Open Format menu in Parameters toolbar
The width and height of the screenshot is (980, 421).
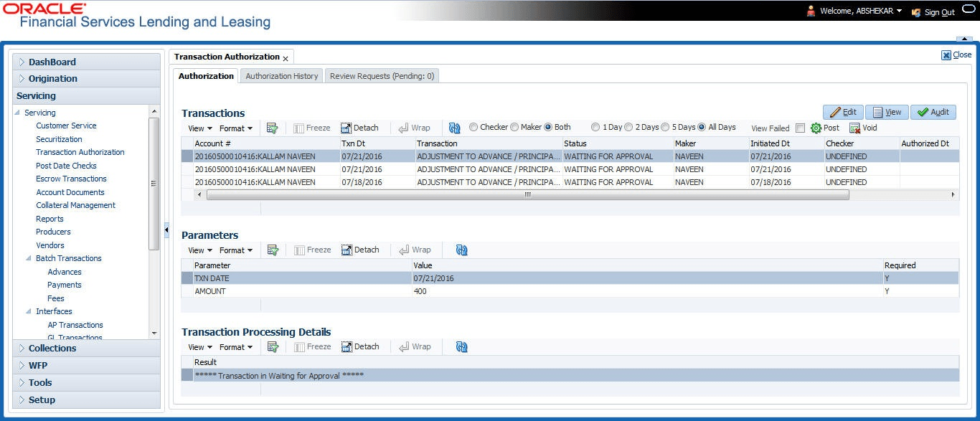point(236,250)
